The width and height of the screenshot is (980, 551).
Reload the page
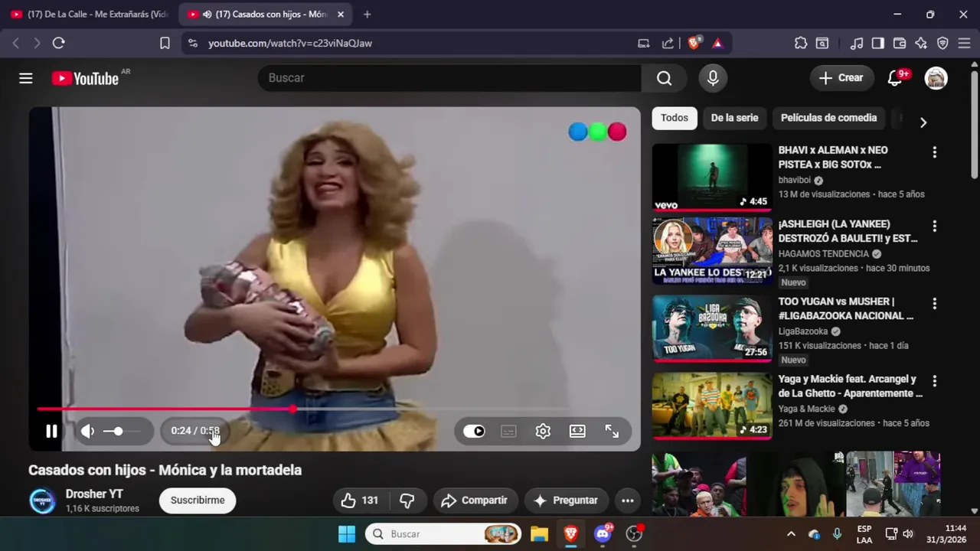(59, 43)
